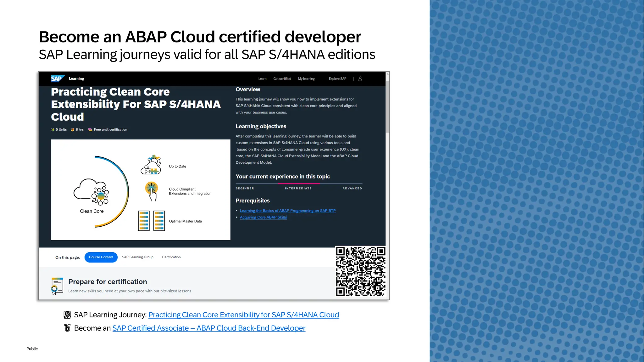This screenshot has height=362, width=644.
Task: Switch to the SAP Learning Group tab
Action: [138, 257]
